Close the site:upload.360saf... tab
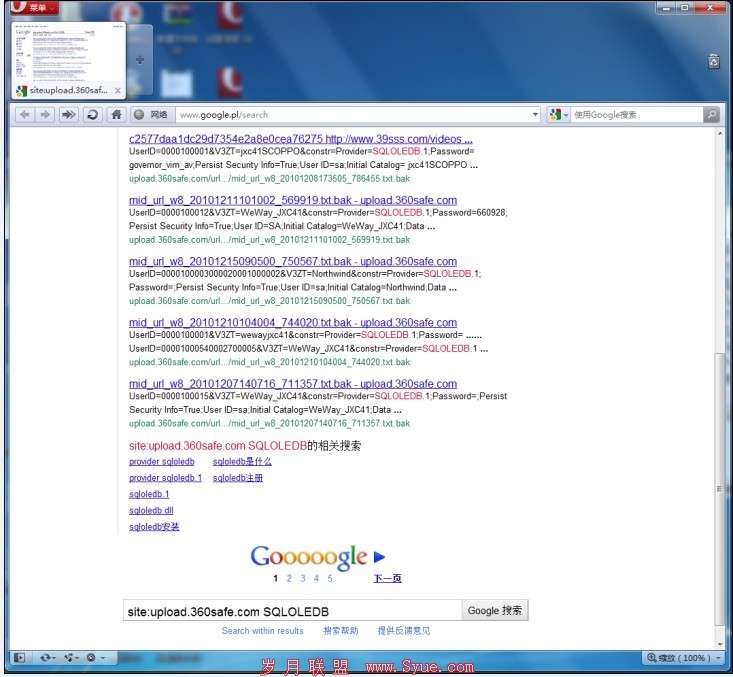733x677 pixels. point(118,91)
